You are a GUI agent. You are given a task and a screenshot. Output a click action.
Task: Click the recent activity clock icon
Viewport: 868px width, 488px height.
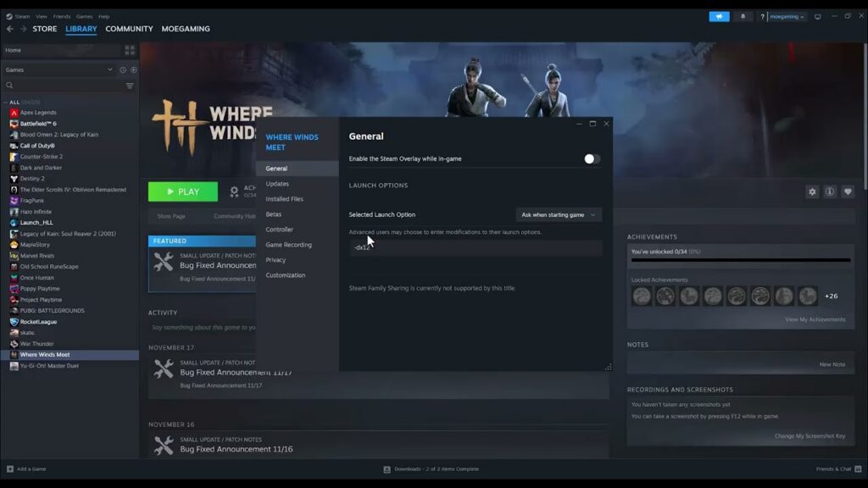123,69
